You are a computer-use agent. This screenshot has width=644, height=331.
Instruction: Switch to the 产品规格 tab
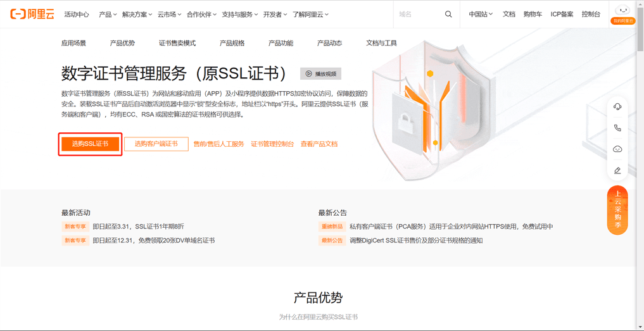[x=232, y=43]
